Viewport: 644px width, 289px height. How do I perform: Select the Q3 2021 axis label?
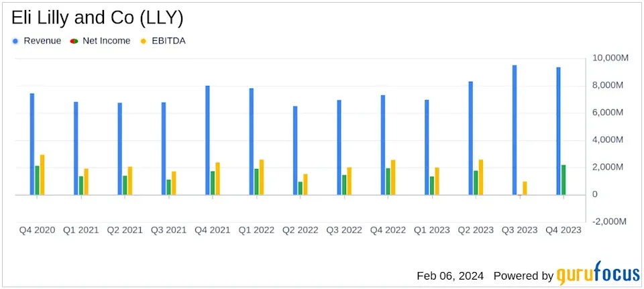click(x=169, y=230)
